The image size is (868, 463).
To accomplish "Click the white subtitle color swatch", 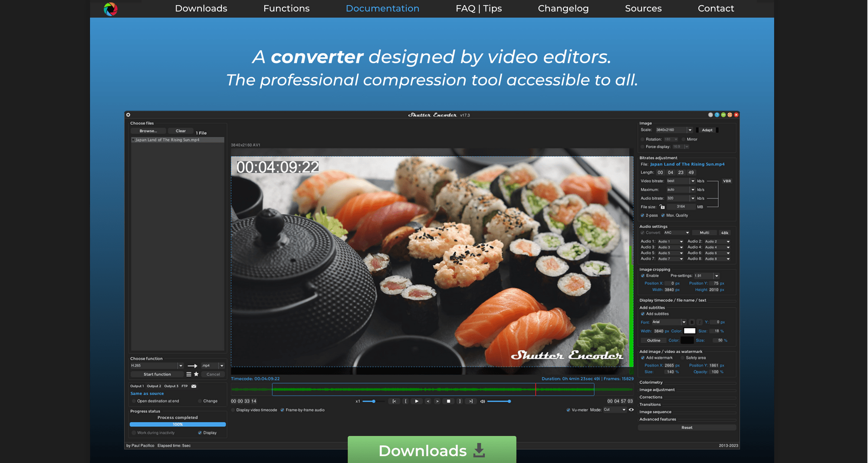I will tap(690, 331).
